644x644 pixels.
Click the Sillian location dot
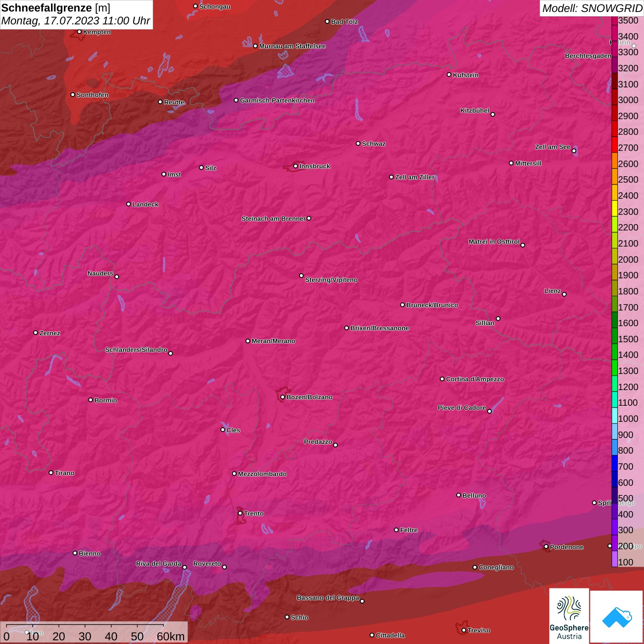tap(498, 318)
